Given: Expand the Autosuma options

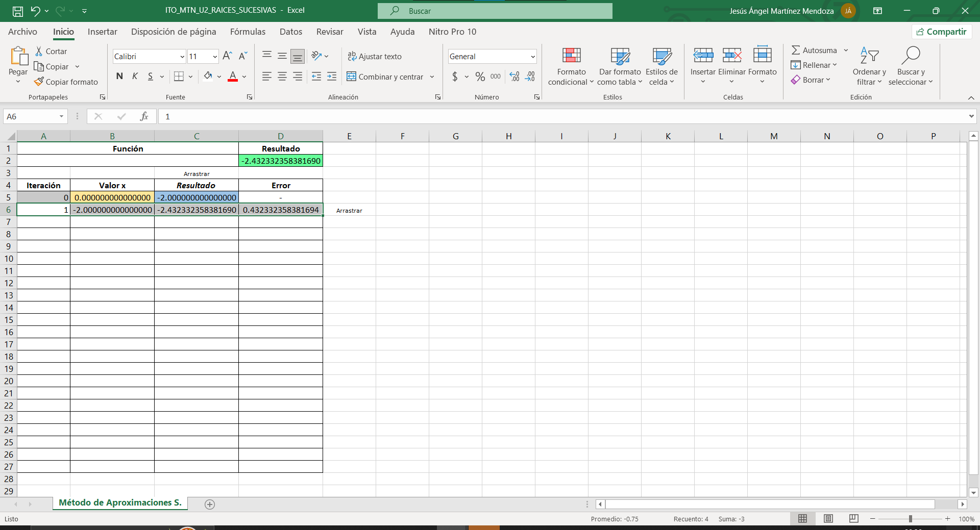Looking at the screenshot, I should (x=846, y=51).
